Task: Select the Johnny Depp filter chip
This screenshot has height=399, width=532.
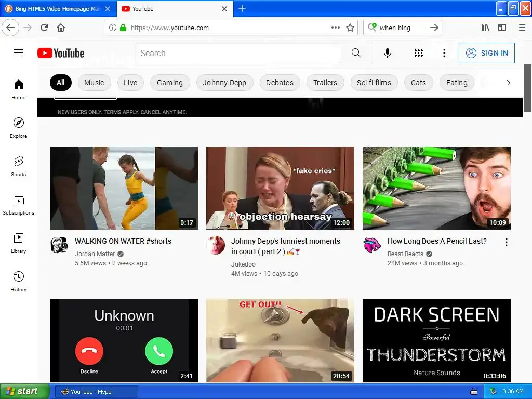Action: point(224,83)
